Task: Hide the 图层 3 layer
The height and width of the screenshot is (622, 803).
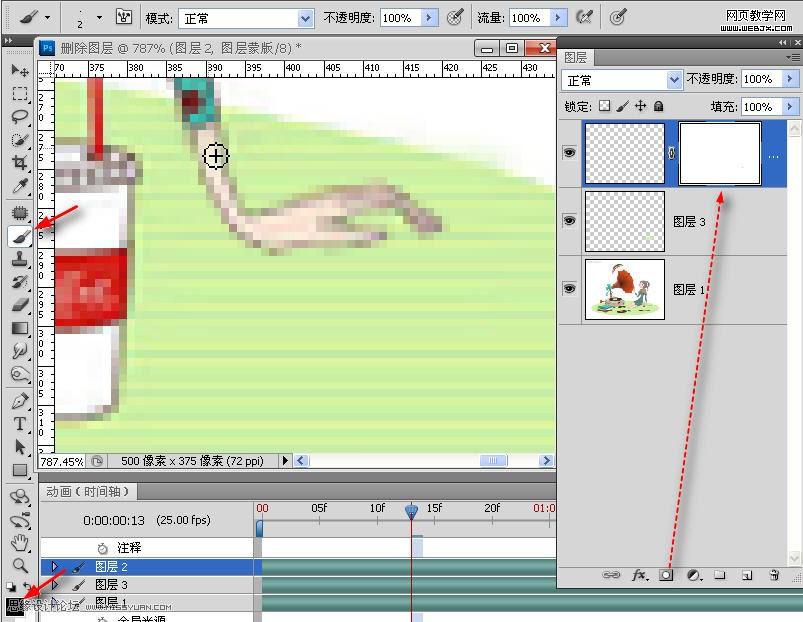Action: [569, 221]
